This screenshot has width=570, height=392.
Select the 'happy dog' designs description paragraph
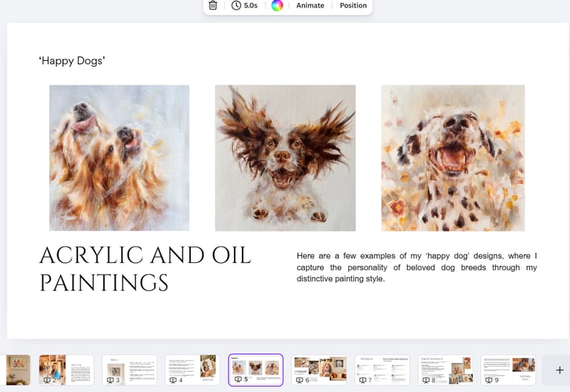(x=416, y=267)
